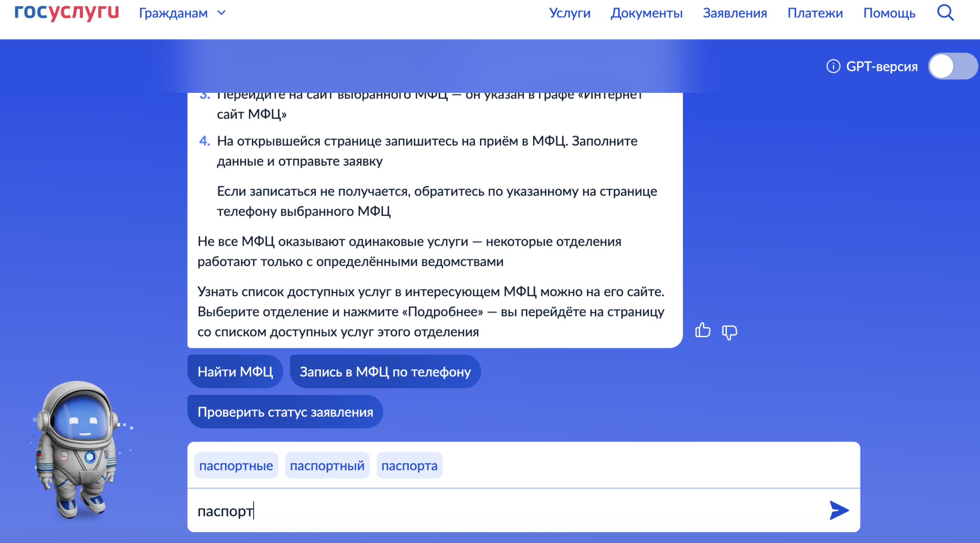This screenshot has width=980, height=543.
Task: Click the astronaut robot mascot
Action: tap(77, 449)
